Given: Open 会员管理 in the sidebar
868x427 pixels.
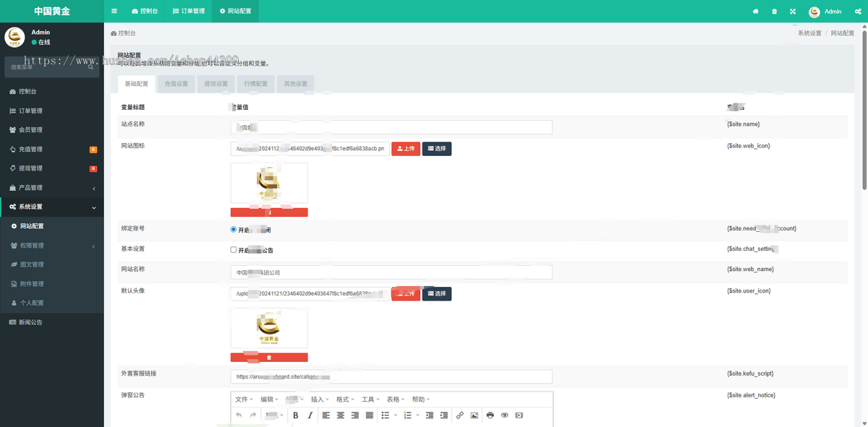Looking at the screenshot, I should 51,130.
